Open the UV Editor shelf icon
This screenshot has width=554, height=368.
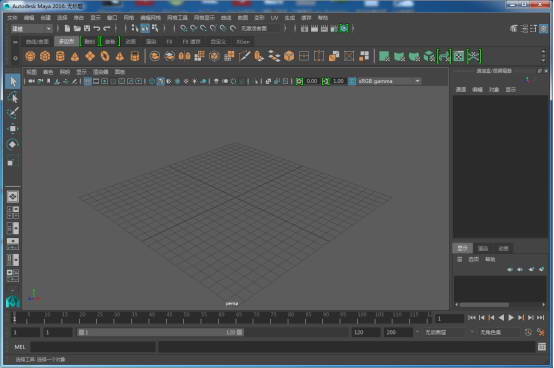(x=459, y=56)
